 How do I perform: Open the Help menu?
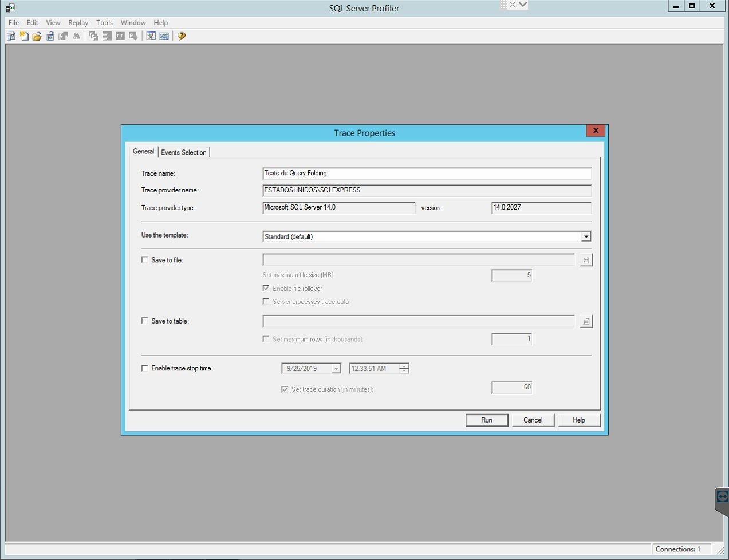161,22
